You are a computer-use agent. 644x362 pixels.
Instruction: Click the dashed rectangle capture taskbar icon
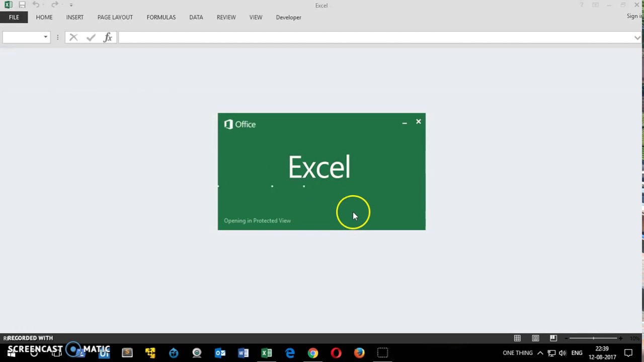point(382,353)
